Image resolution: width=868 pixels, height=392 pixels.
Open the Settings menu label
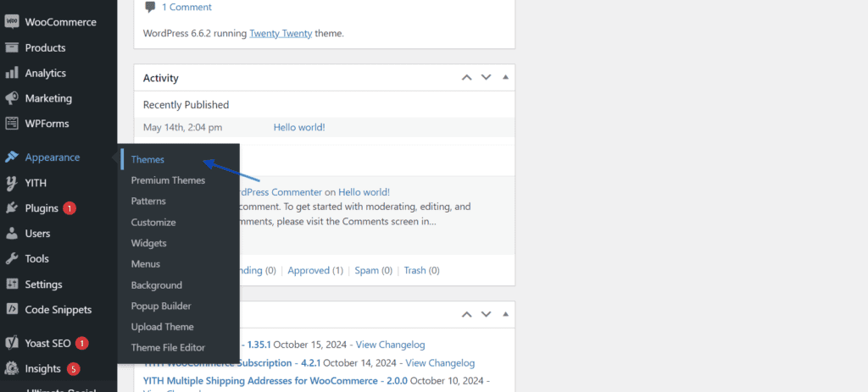pyautogui.click(x=44, y=284)
